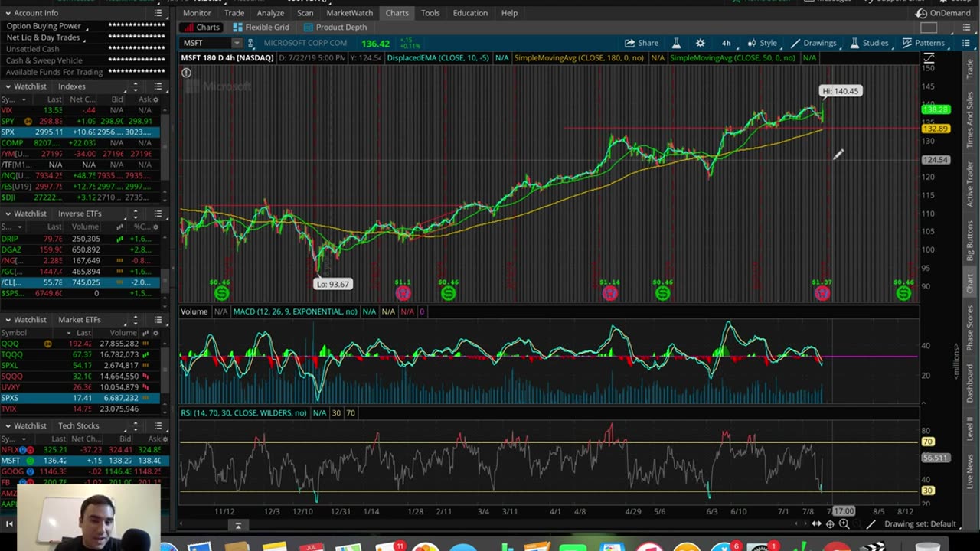Click the price axis auto-scale icon
Viewport: 980px width, 551px height.
(929, 59)
